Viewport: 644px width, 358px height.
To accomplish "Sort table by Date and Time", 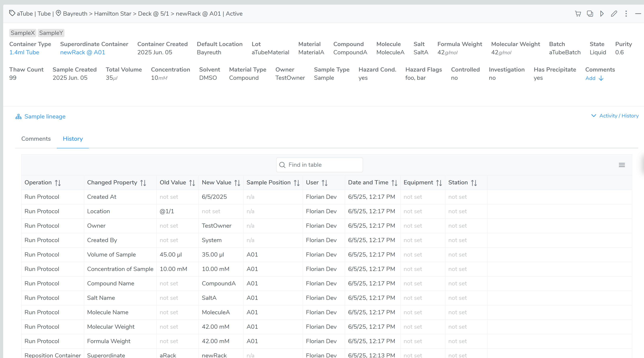I will click(x=394, y=183).
